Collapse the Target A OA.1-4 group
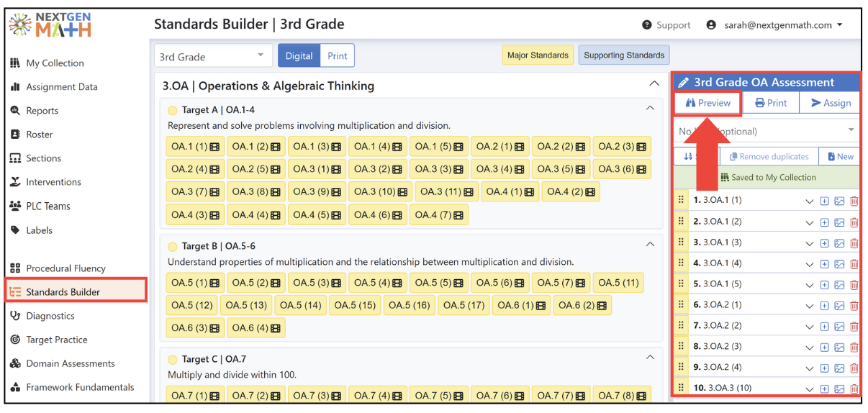This screenshot has height=413, width=868. pos(650,109)
